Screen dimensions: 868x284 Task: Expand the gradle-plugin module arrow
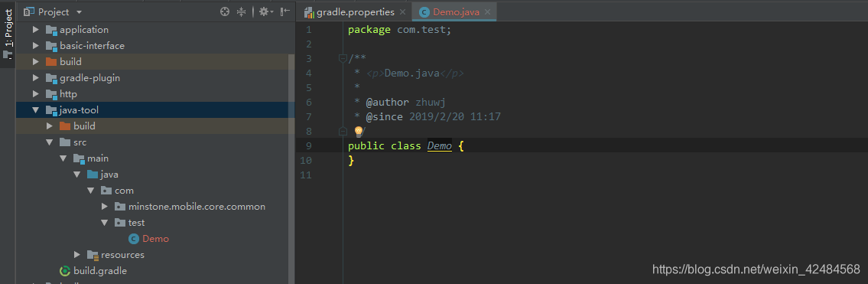click(36, 77)
